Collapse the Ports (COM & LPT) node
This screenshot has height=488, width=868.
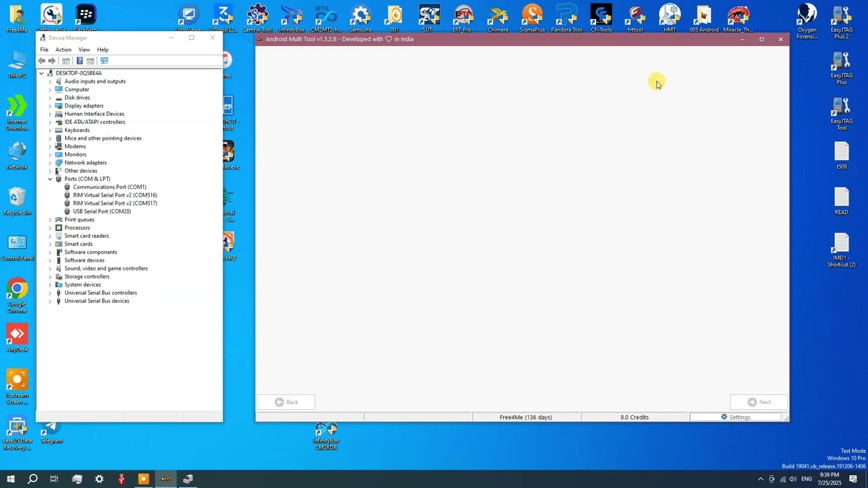tap(50, 179)
